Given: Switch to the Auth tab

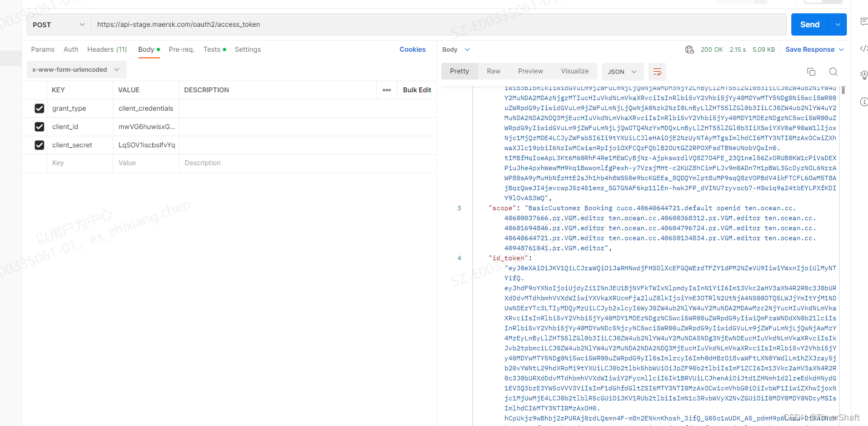Looking at the screenshot, I should point(71,49).
